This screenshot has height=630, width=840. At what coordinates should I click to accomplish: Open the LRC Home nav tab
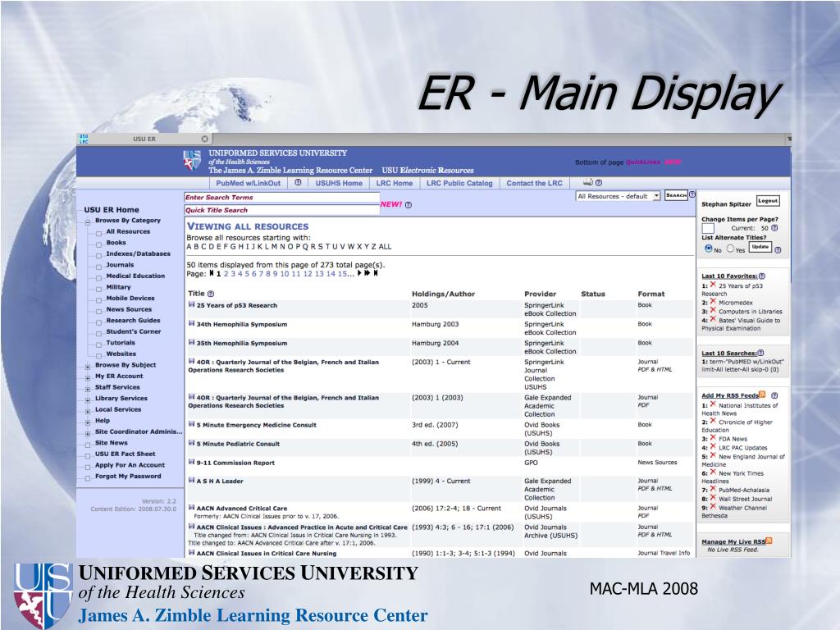pos(395,183)
